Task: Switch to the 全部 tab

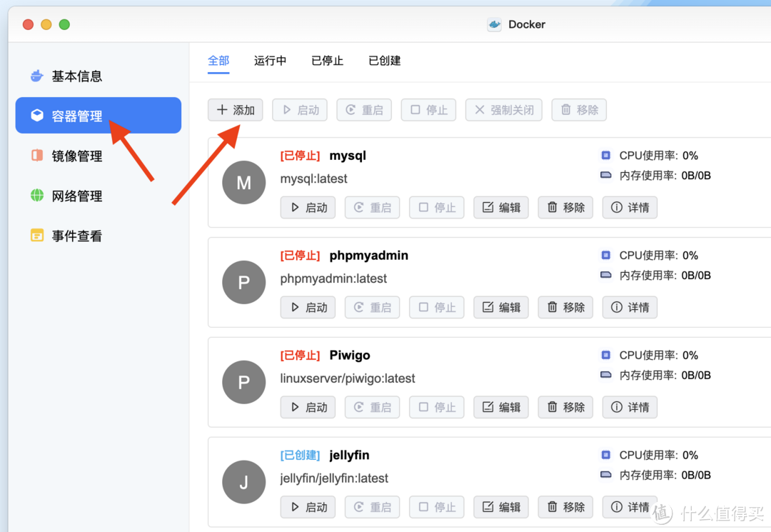Action: tap(218, 61)
